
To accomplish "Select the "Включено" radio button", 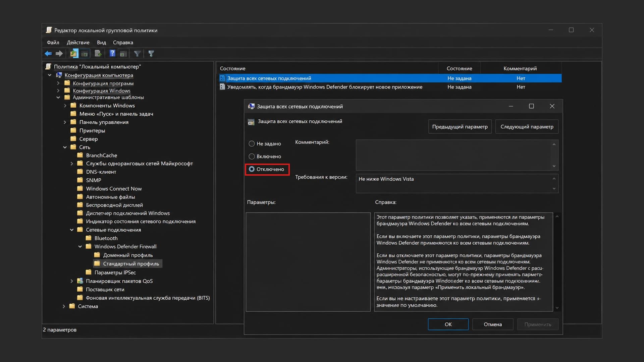I will [x=252, y=157].
